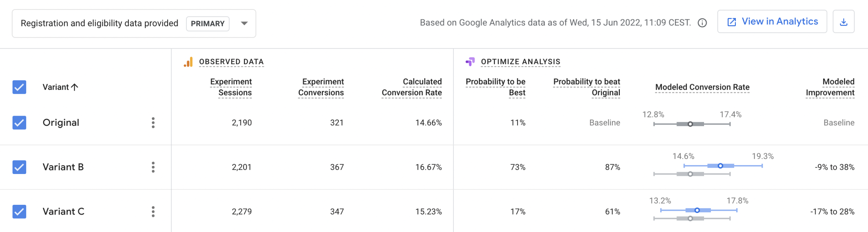
Task: Open the Variant C three-dot menu
Action: click(153, 211)
